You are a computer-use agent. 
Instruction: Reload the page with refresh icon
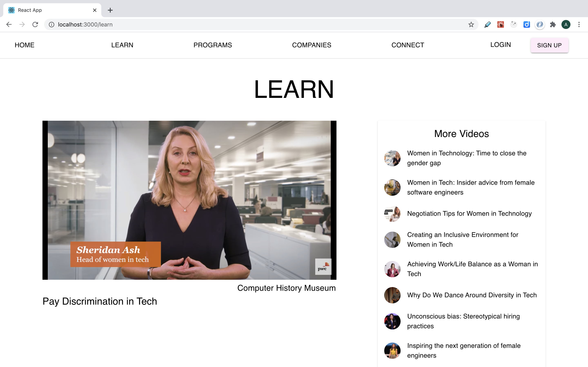[x=35, y=24]
